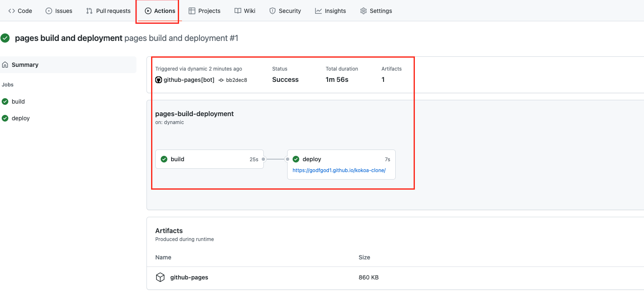Screen dimensions: 644x302
Task: Click the Success status text
Action: coord(285,80)
